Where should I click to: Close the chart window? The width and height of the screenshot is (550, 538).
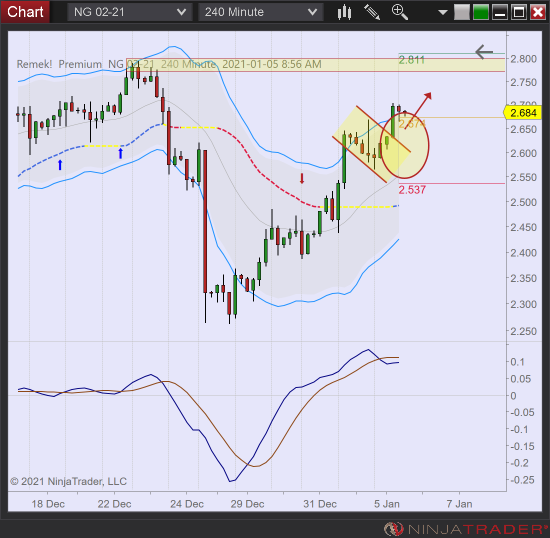pyautogui.click(x=538, y=12)
